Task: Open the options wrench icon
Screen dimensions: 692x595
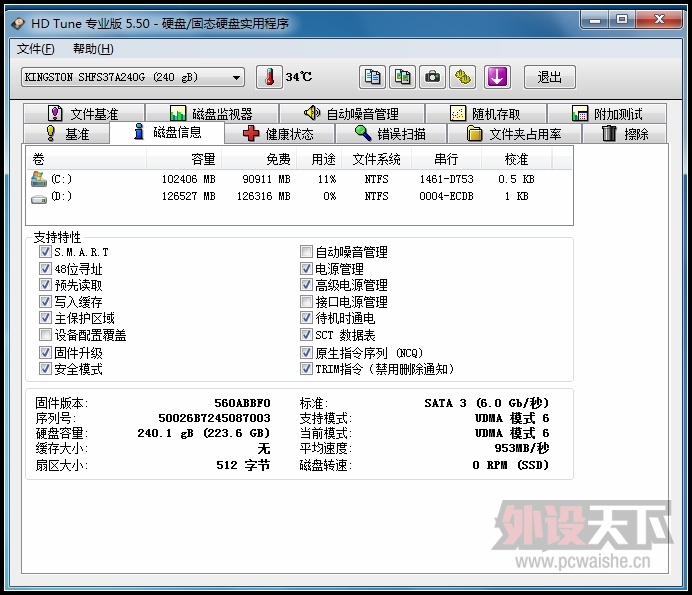Action: click(463, 77)
